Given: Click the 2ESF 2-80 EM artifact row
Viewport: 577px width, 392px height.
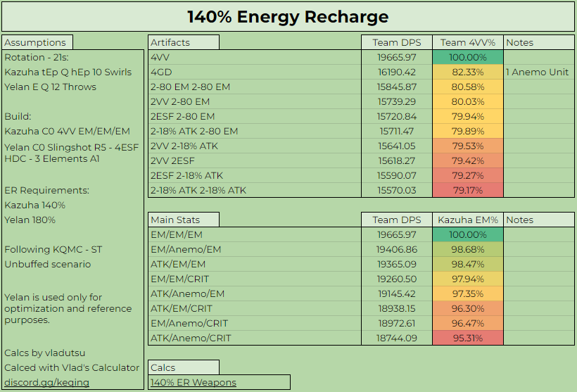Looking at the screenshot, I should click(254, 116).
